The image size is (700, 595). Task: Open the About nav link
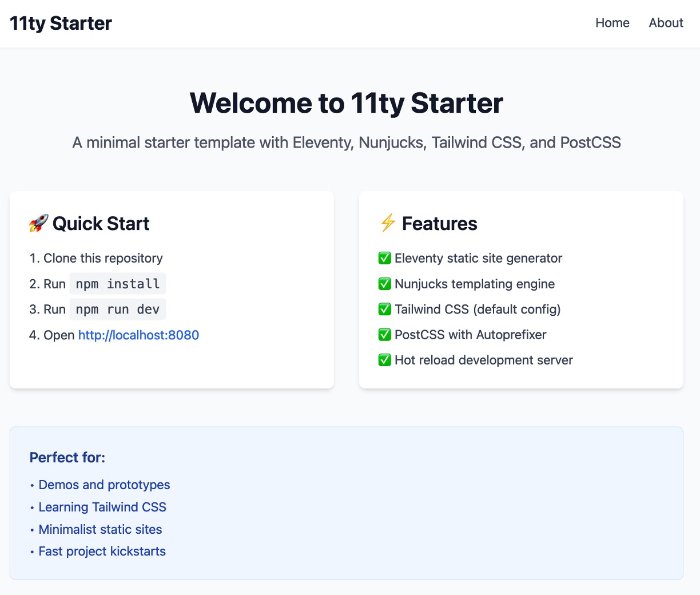(666, 23)
